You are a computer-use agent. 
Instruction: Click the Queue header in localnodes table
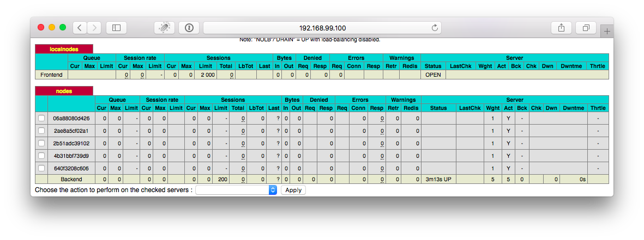point(92,58)
